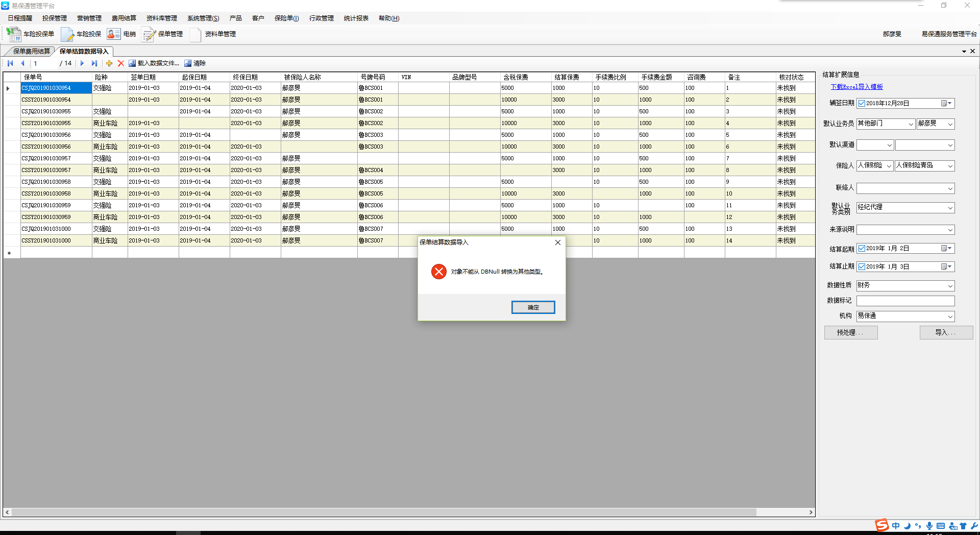This screenshot has width=980, height=535.
Task: Click 确定 in the error dialog
Action: (533, 307)
